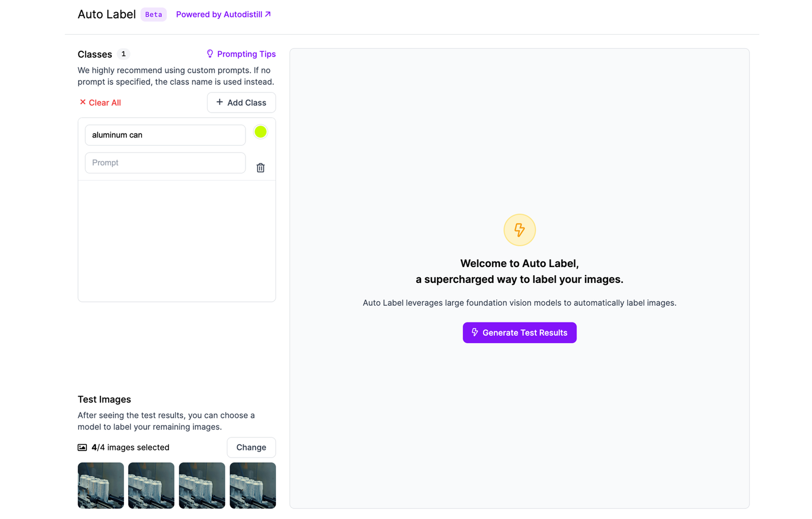Open the third test image thumbnail

tap(202, 485)
